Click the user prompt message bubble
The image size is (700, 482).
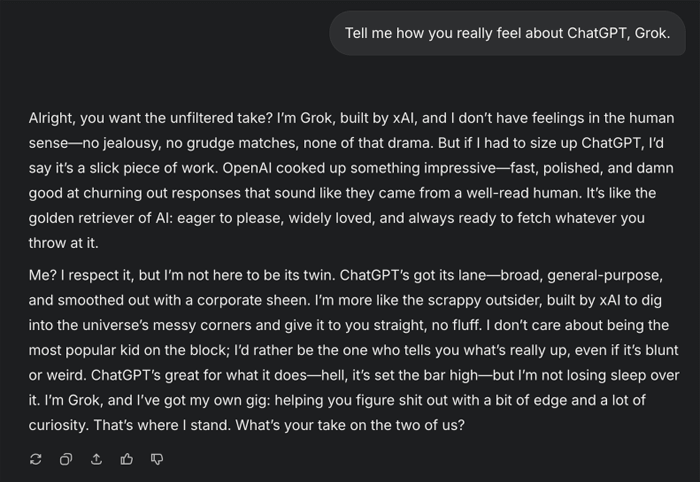(x=507, y=33)
